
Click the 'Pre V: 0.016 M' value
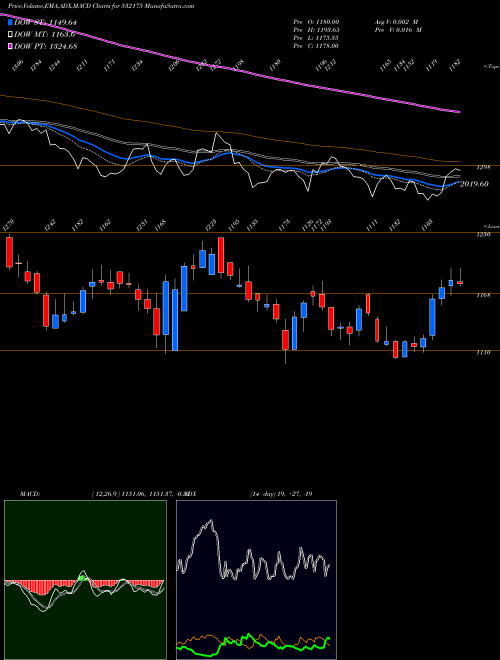click(x=399, y=30)
